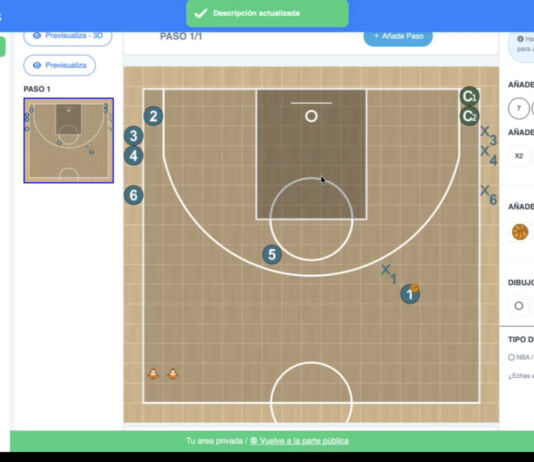Viewport: 534px width, 462px height.
Task: Click the checkmark in the success notification
Action: click(200, 13)
